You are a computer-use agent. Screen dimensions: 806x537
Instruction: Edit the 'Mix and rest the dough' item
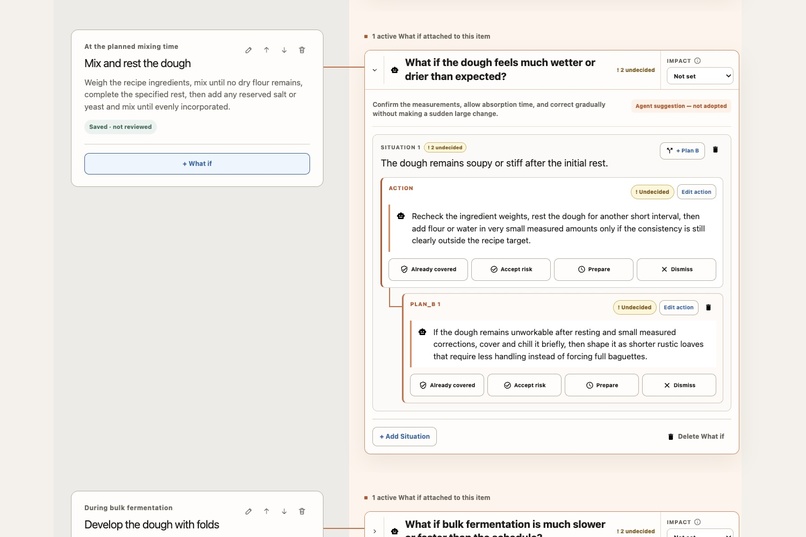tap(248, 50)
